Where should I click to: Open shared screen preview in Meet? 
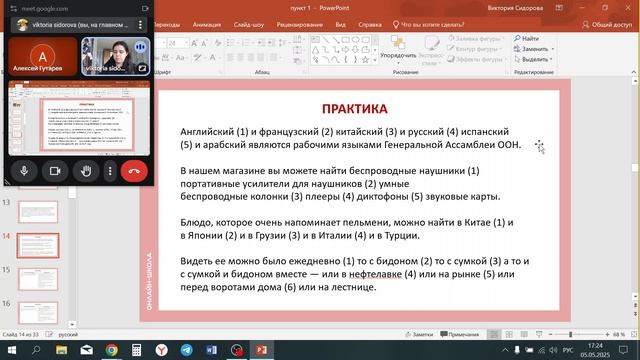pyautogui.click(x=79, y=118)
